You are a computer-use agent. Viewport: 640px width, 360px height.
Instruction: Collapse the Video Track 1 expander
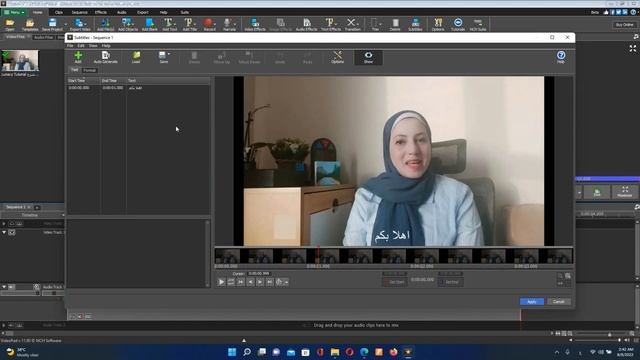tap(4, 232)
